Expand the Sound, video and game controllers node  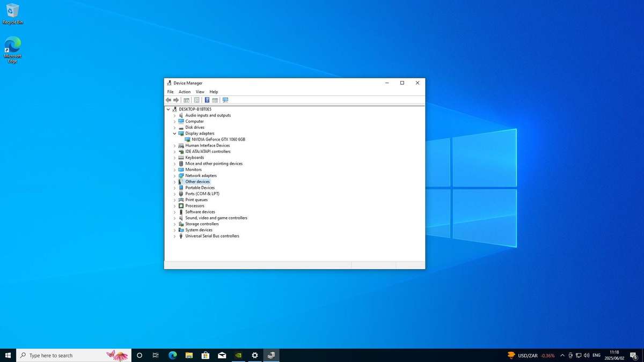(x=174, y=218)
